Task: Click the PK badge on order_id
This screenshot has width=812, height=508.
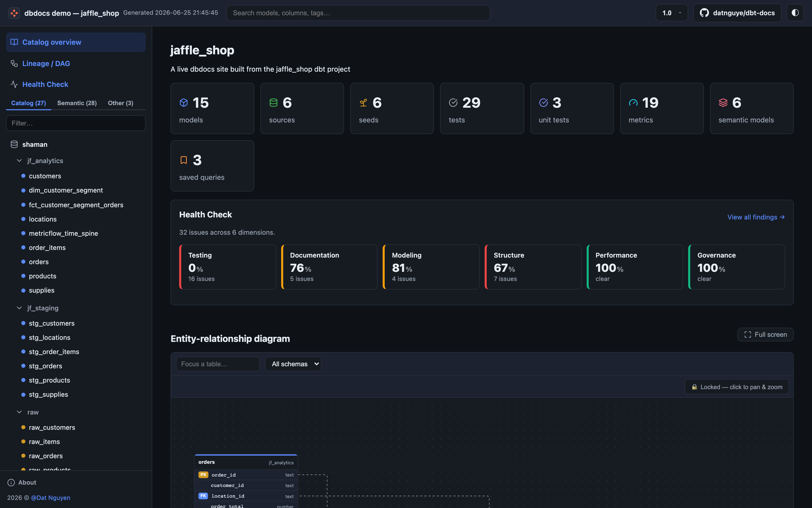Action: (203, 475)
